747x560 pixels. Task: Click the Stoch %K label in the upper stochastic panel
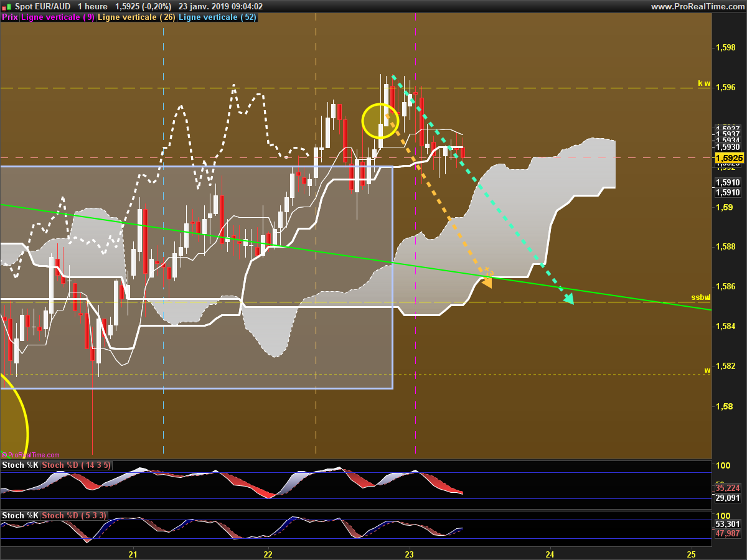point(21,465)
